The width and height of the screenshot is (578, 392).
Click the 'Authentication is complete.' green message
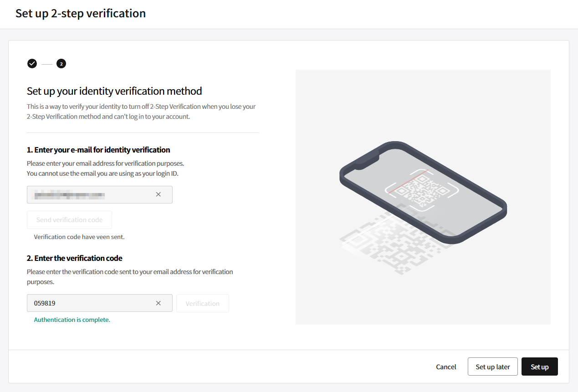click(72, 320)
